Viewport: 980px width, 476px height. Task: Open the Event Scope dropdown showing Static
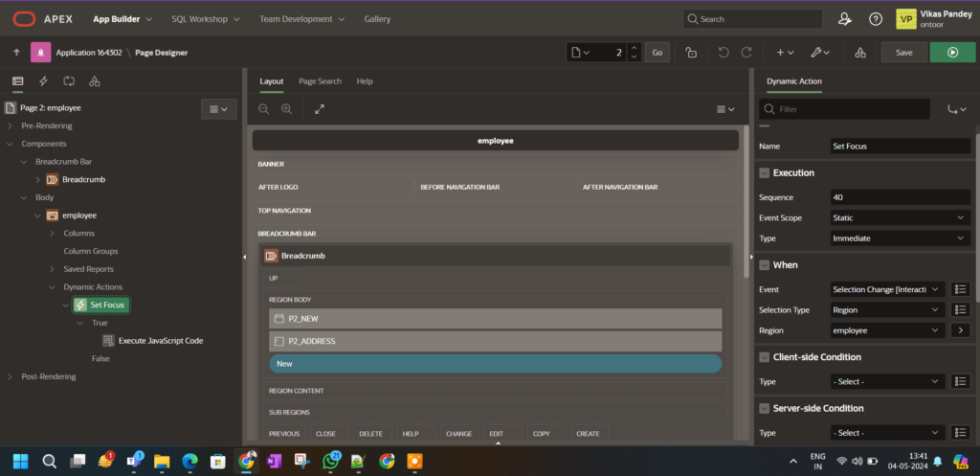point(900,217)
